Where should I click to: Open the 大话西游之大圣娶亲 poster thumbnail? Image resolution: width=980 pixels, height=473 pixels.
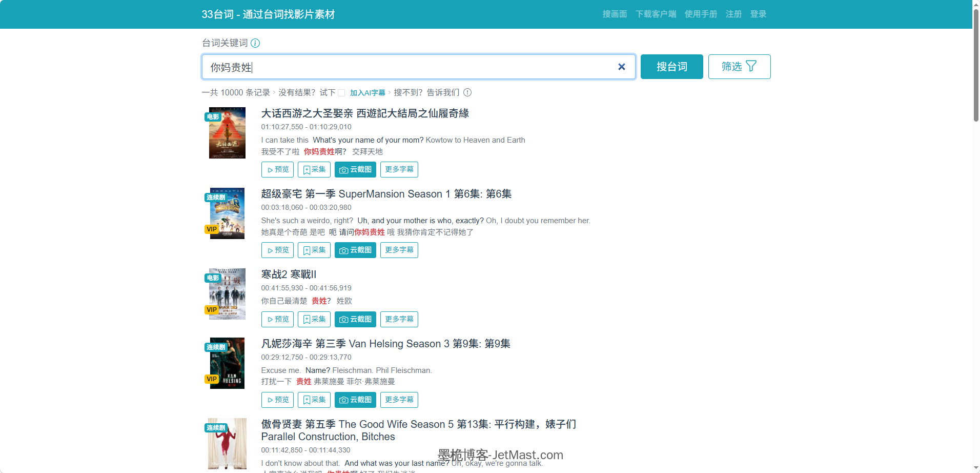pyautogui.click(x=227, y=133)
